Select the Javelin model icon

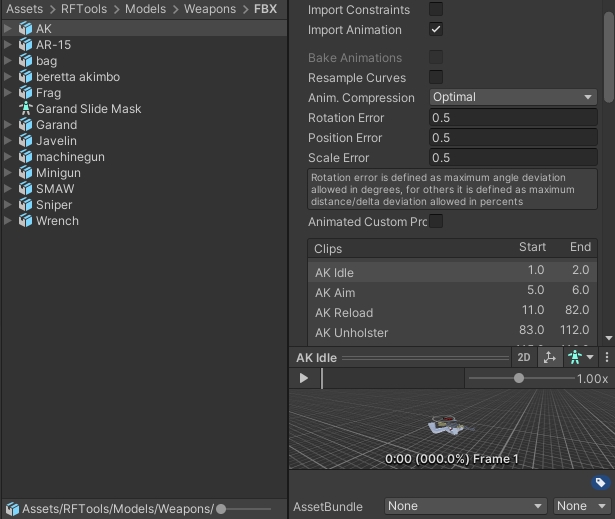click(x=25, y=141)
